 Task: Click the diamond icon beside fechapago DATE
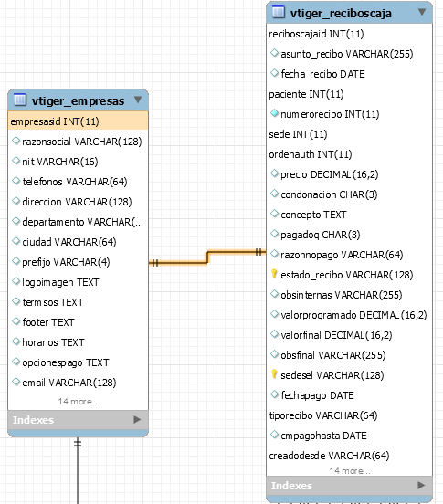pyautogui.click(x=274, y=394)
